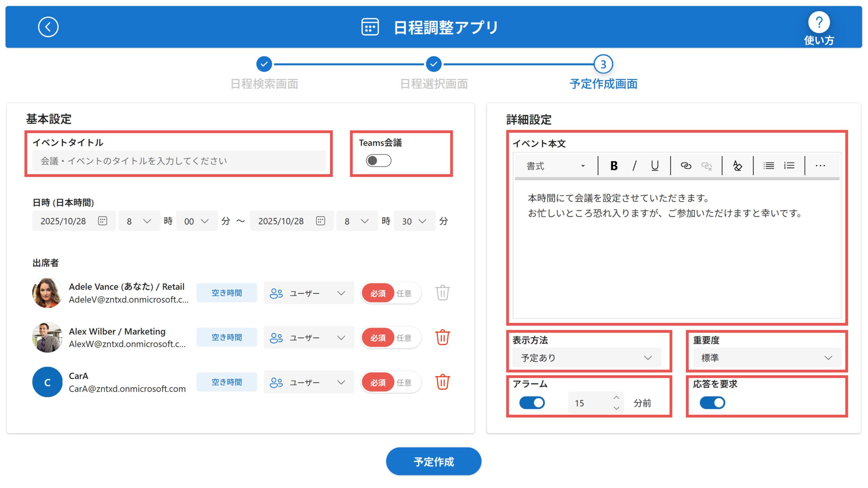The height and width of the screenshot is (488, 868).
Task: Disable the 応答を要求 toggle
Action: click(x=712, y=403)
